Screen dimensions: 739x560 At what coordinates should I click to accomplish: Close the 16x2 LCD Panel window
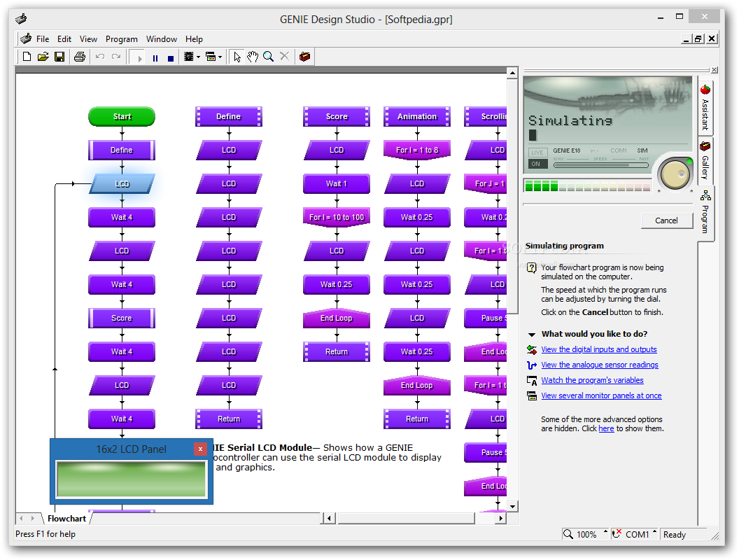pyautogui.click(x=200, y=449)
